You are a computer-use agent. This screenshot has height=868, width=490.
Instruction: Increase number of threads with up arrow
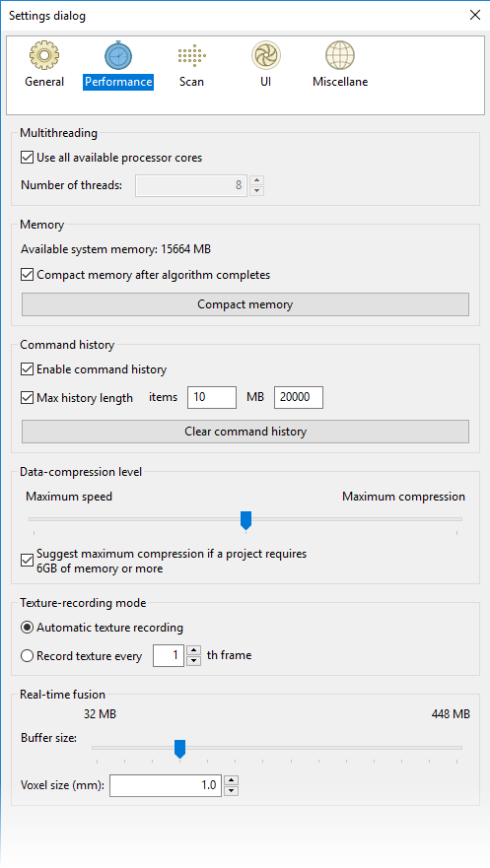pyautogui.click(x=257, y=180)
